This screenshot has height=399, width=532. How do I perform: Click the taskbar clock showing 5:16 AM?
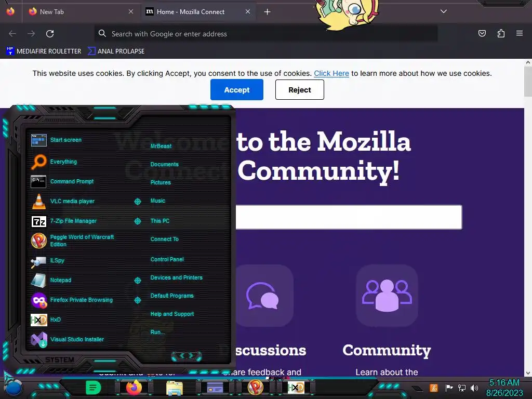click(504, 383)
